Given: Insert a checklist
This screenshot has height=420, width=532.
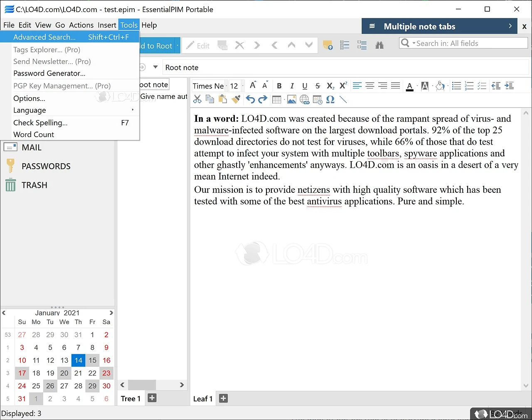Looking at the screenshot, I should click(482, 86).
